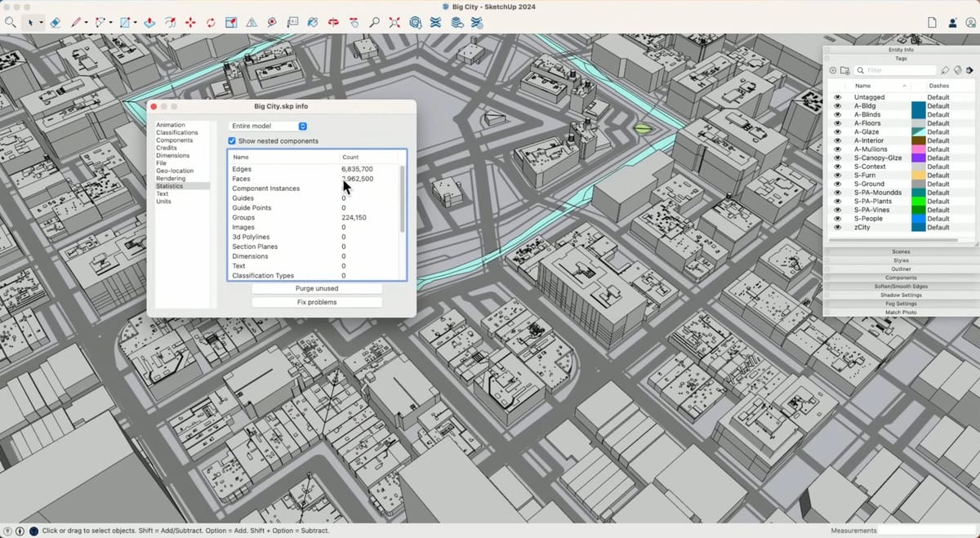Image resolution: width=980 pixels, height=538 pixels.
Task: Click the S-PA-Plants green color swatch
Action: click(919, 202)
